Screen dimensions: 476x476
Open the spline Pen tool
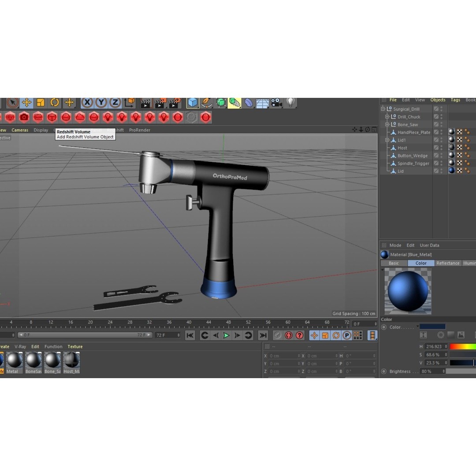pyautogui.click(x=207, y=103)
